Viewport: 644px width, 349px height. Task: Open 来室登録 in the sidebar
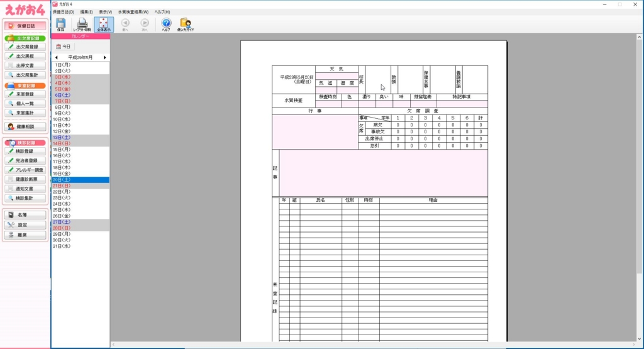(x=25, y=94)
